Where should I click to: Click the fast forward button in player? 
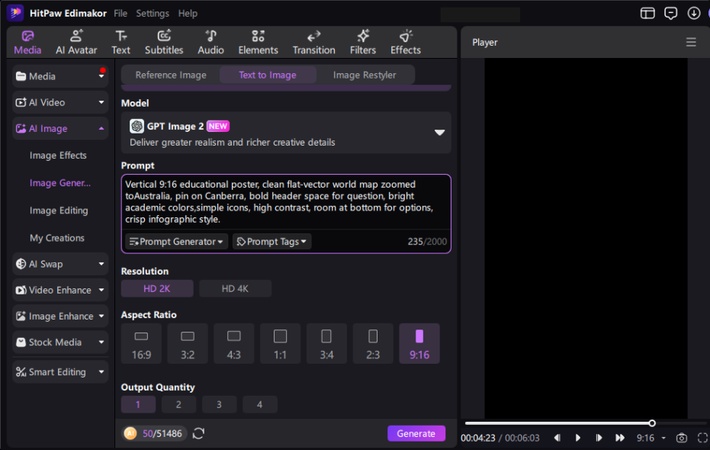pos(620,438)
